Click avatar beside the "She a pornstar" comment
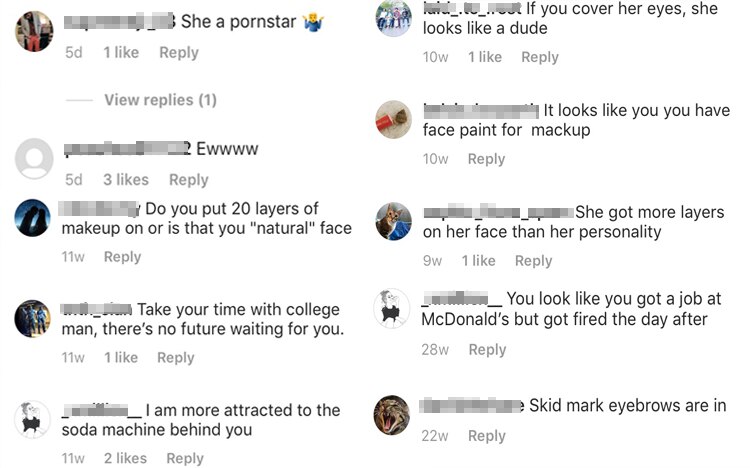750x468 pixels. (34, 31)
